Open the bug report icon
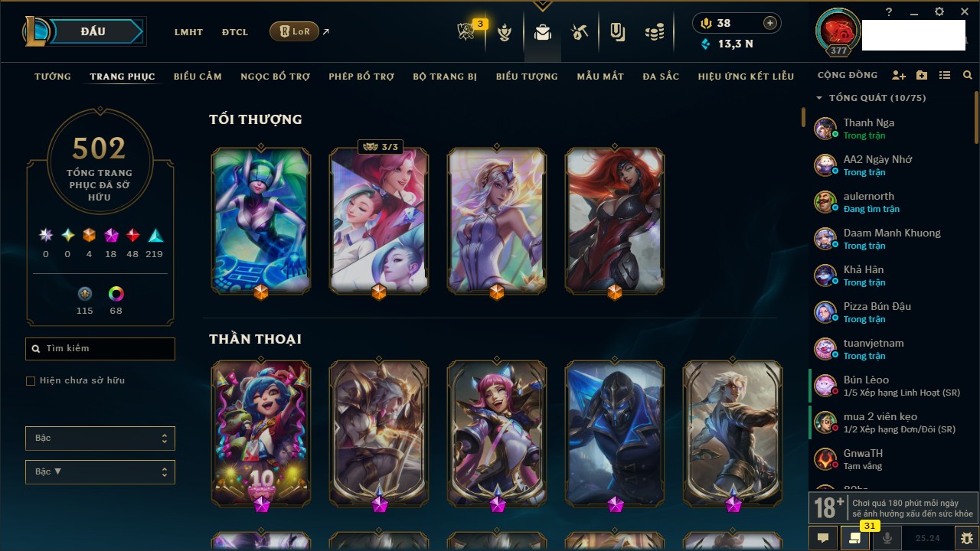This screenshot has width=980, height=551. point(967,538)
